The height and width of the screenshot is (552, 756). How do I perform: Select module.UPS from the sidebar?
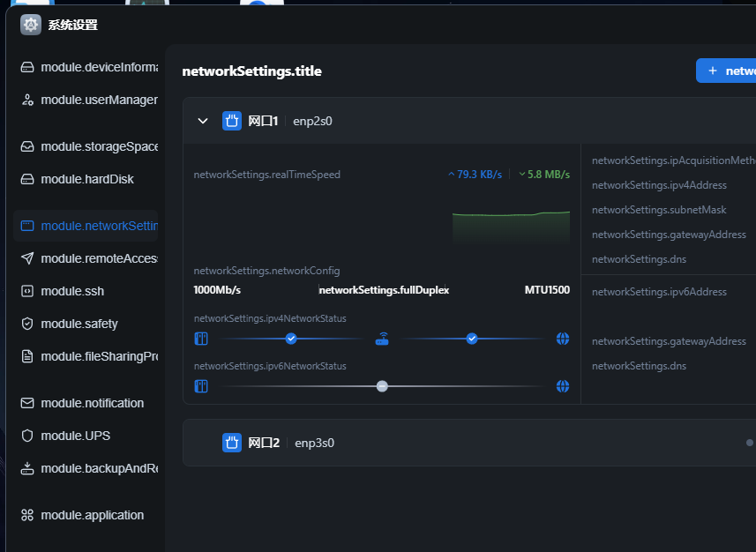(75, 436)
